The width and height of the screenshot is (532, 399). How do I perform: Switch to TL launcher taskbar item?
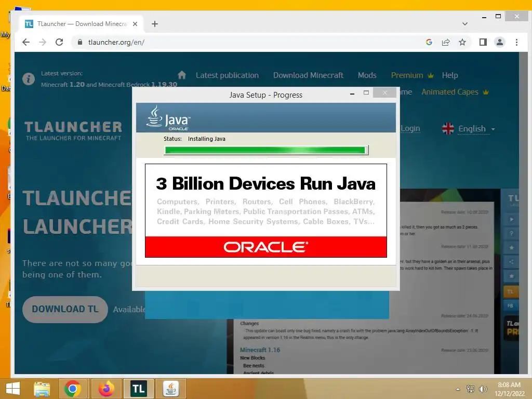[138, 389]
